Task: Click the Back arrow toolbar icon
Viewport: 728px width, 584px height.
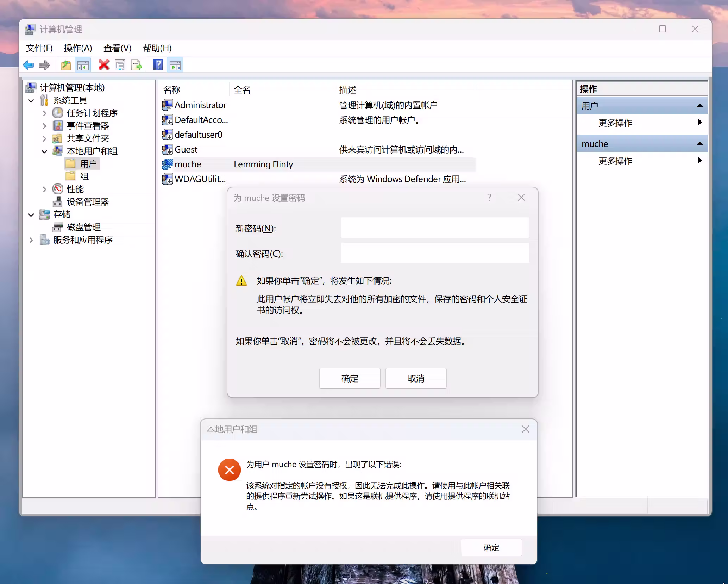Action: tap(28, 65)
